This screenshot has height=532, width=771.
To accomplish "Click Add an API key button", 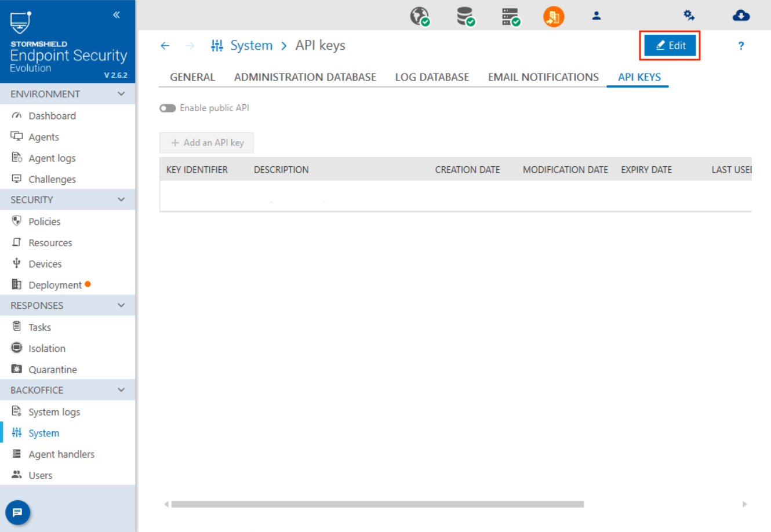I will (207, 143).
